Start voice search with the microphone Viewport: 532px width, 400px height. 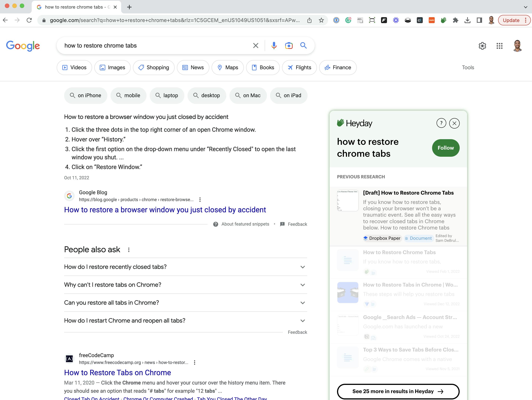274,46
